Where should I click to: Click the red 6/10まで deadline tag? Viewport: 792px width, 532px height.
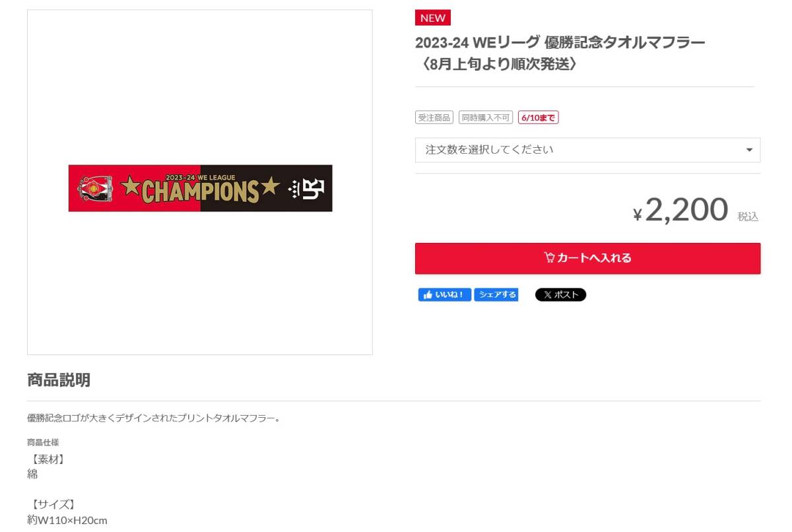(x=539, y=117)
